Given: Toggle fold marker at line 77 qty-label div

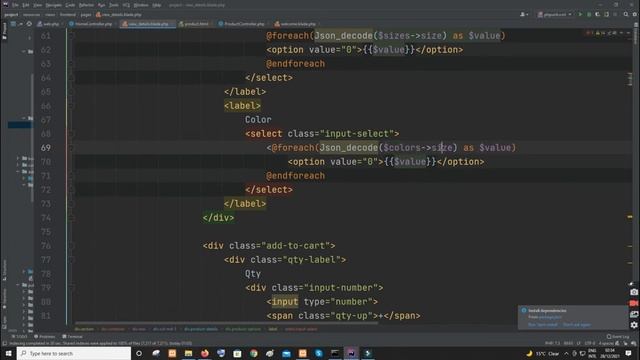Looking at the screenshot, I should (71, 260).
